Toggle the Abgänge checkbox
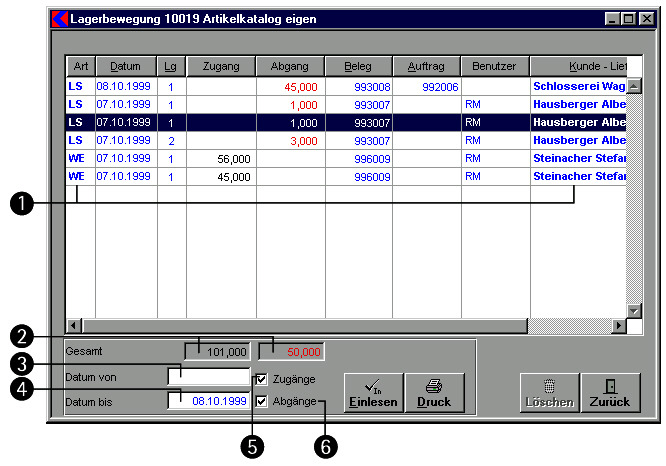The image size is (666, 466). point(262,401)
